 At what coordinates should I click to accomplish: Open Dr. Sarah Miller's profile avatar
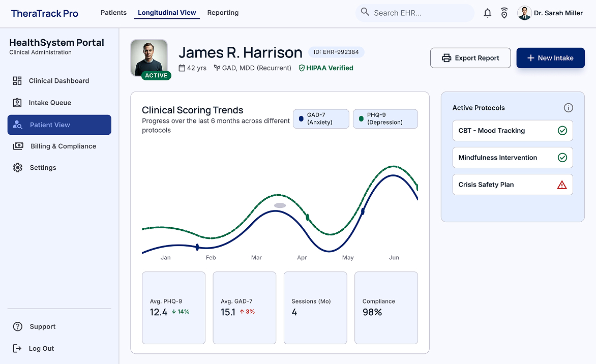click(x=524, y=13)
